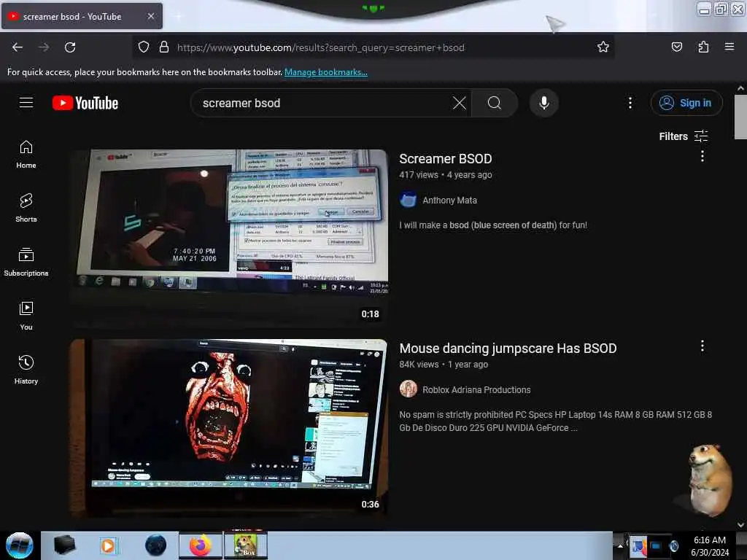This screenshot has height=560, width=747.
Task: Open the YouTube guide hamburger menu
Action: 26,102
